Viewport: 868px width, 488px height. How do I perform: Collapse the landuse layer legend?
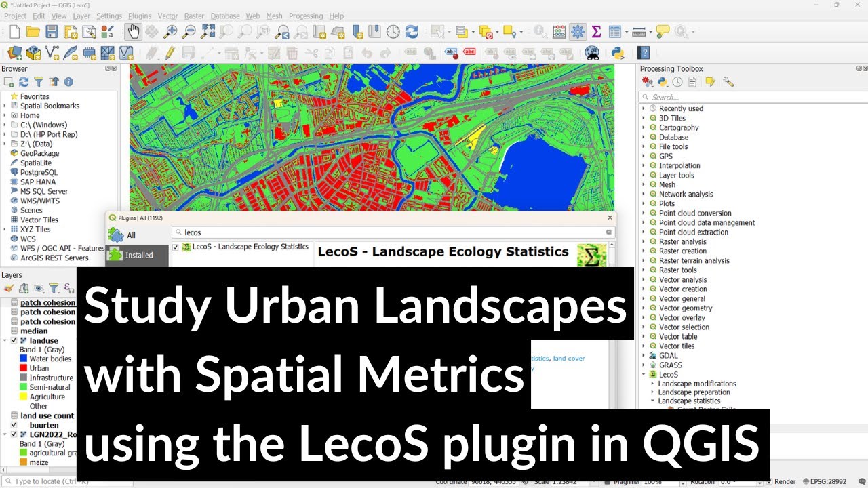pyautogui.click(x=5, y=341)
